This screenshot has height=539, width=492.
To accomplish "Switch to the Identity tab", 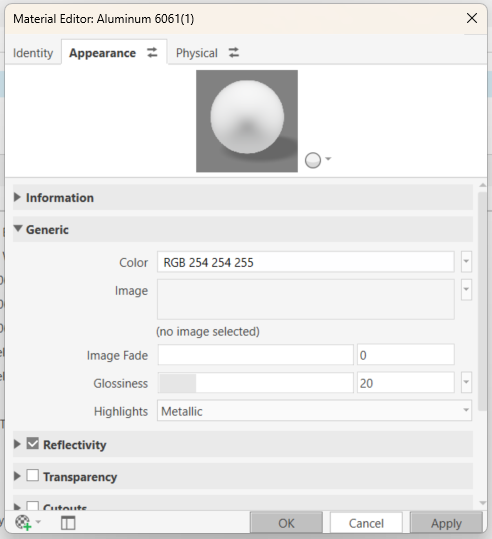I will (x=33, y=53).
